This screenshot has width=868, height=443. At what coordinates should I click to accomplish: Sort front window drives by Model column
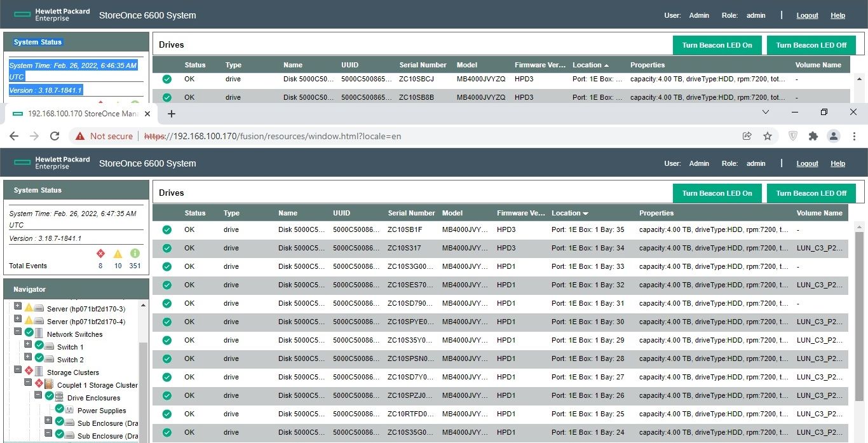pos(452,213)
